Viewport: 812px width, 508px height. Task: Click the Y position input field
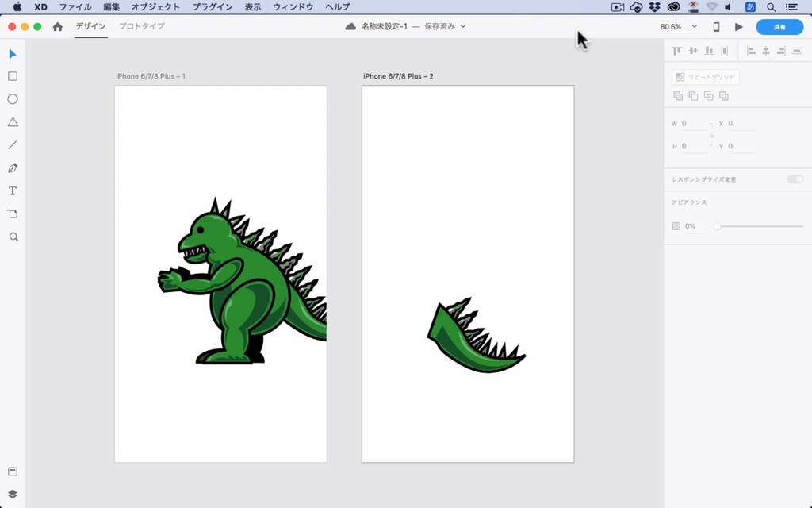click(741, 146)
